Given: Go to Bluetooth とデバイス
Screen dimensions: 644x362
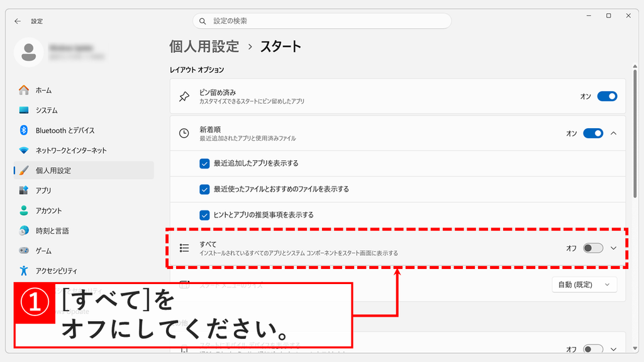Looking at the screenshot, I should pos(84,130).
